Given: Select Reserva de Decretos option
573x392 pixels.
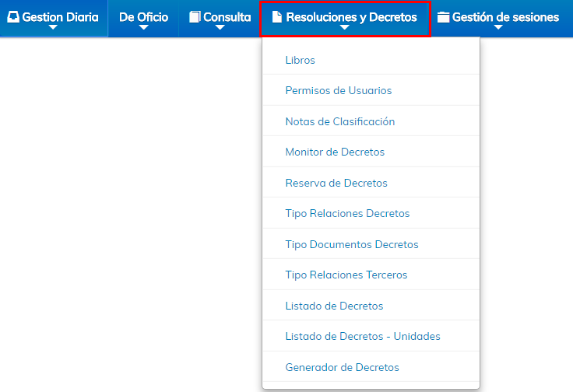Looking at the screenshot, I should [371, 183].
